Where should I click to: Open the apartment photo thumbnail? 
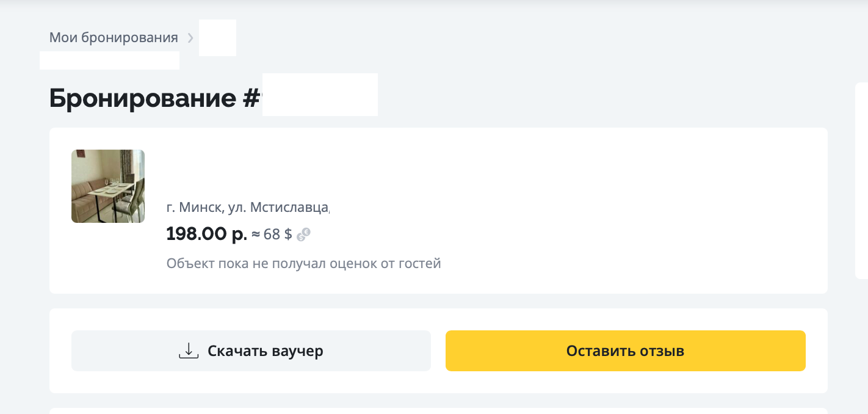tap(108, 186)
